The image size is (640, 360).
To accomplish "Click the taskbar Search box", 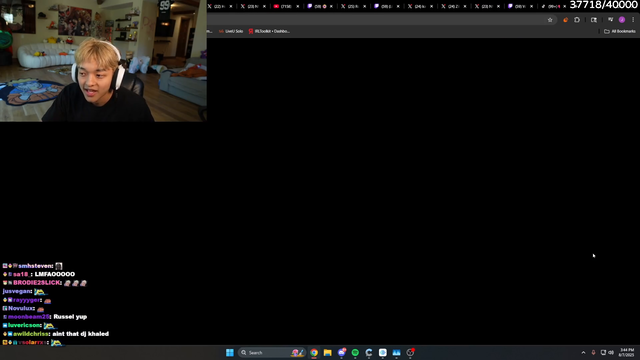I will 271,352.
